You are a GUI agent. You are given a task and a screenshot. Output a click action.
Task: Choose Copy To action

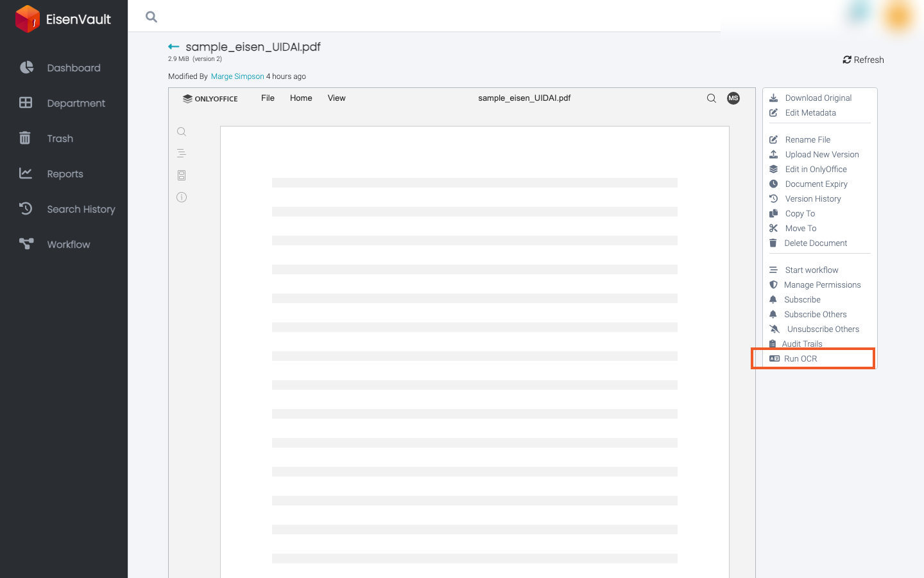point(800,214)
